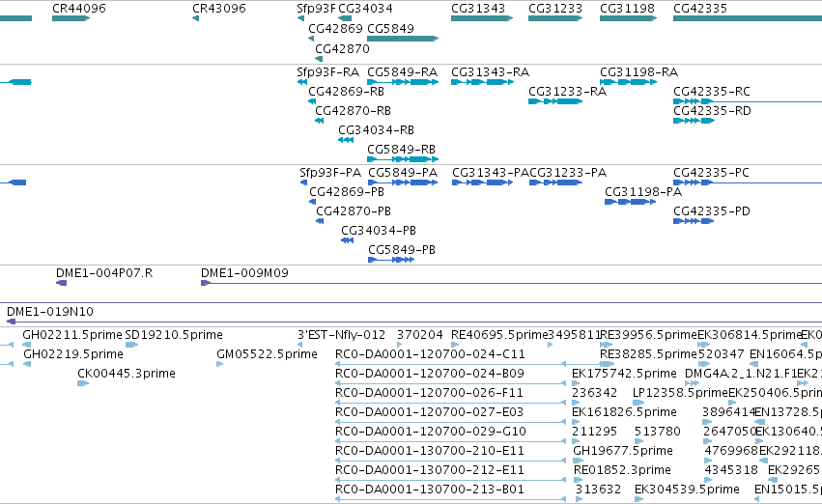
Task: Select the CG34034-PB protein label
Action: tap(379, 231)
